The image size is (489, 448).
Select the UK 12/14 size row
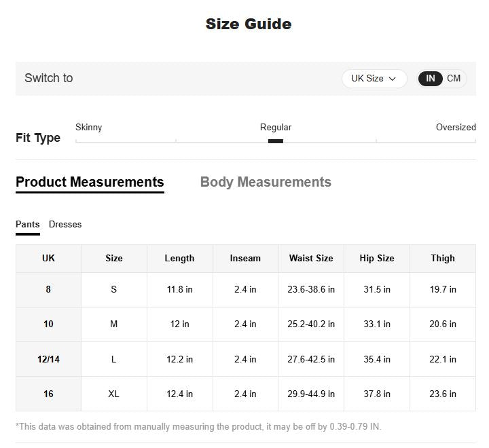[48, 360]
